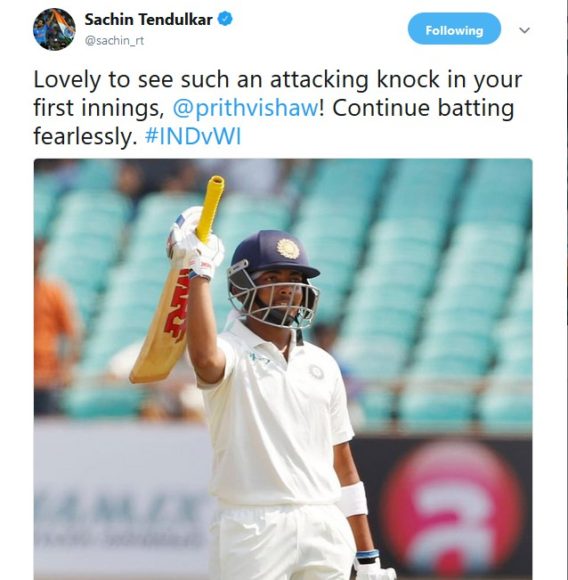This screenshot has width=568, height=580.
Task: Click the blue verified badge icon
Action: pyautogui.click(x=225, y=18)
